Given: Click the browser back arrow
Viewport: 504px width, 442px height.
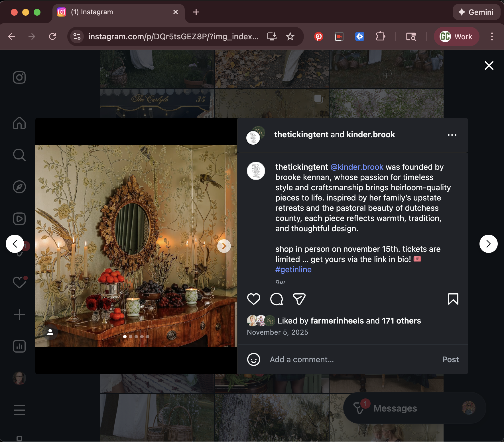Looking at the screenshot, I should (x=12, y=36).
